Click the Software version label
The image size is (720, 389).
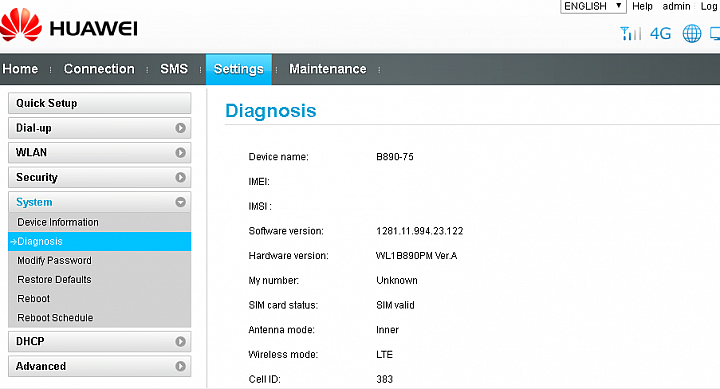(286, 231)
